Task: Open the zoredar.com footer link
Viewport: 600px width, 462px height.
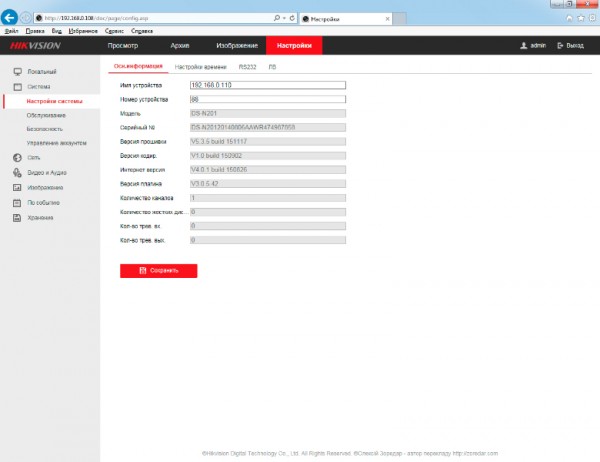Action: (x=475, y=454)
